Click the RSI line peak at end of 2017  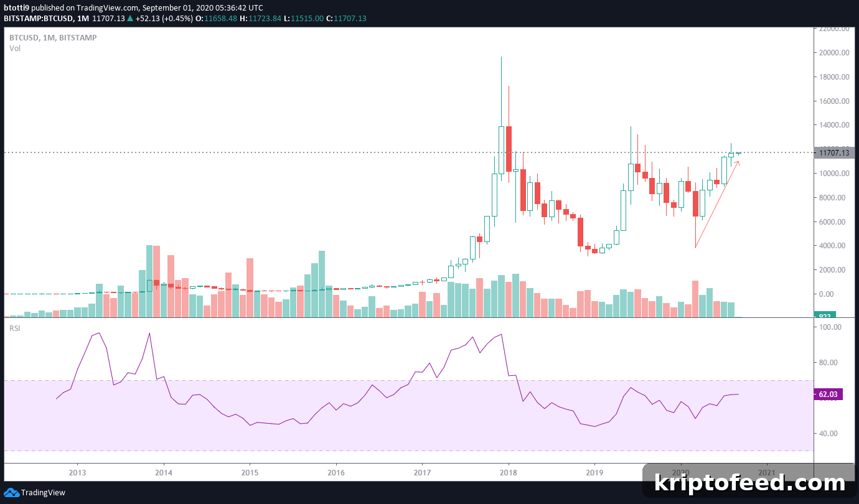[x=501, y=335]
